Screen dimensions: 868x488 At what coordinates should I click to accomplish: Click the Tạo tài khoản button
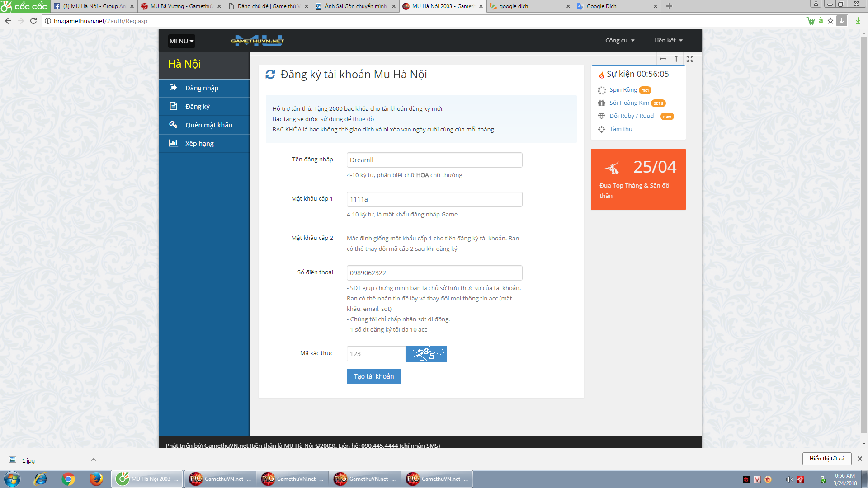coord(373,376)
